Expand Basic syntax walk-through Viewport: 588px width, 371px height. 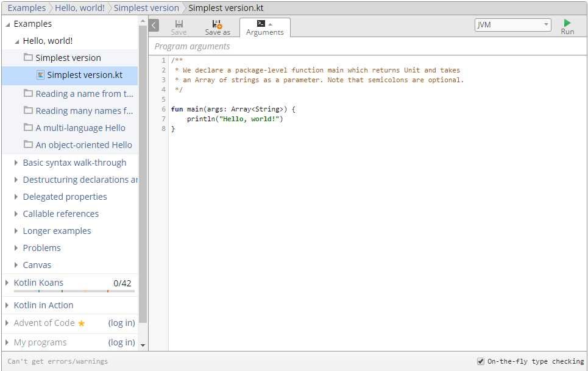coord(16,163)
